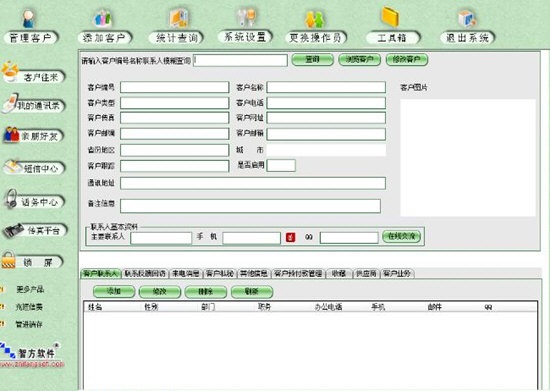This screenshot has height=391, width=550.
Task: Open 我的通讯录 address book
Action: [34, 104]
